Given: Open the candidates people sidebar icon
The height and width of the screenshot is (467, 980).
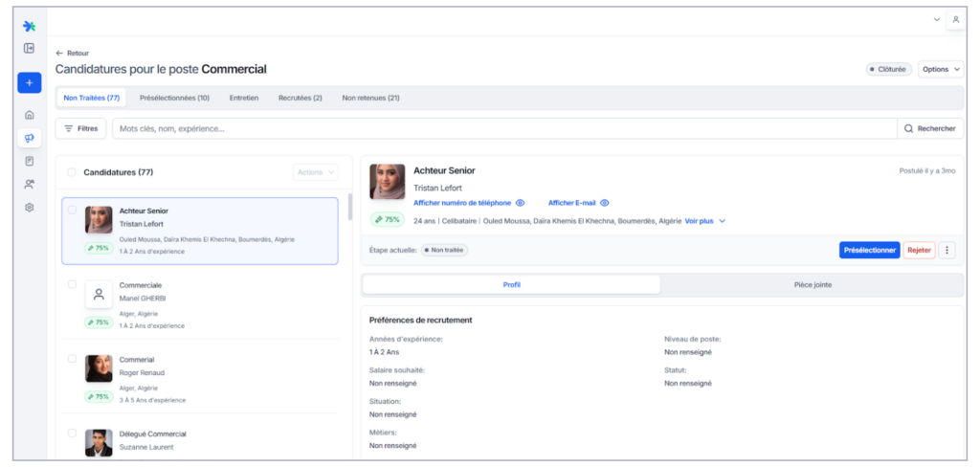Looking at the screenshot, I should pos(30,184).
